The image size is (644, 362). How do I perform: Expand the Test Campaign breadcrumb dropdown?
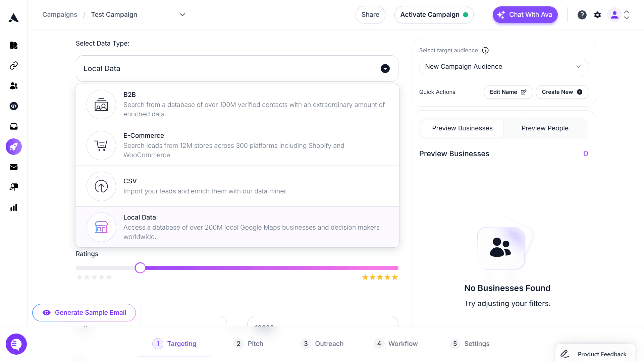click(x=182, y=15)
